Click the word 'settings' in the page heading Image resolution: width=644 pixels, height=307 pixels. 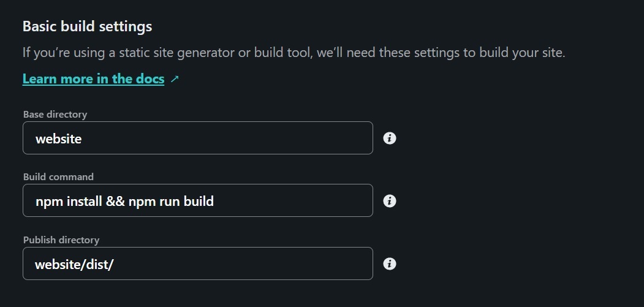[x=126, y=27]
